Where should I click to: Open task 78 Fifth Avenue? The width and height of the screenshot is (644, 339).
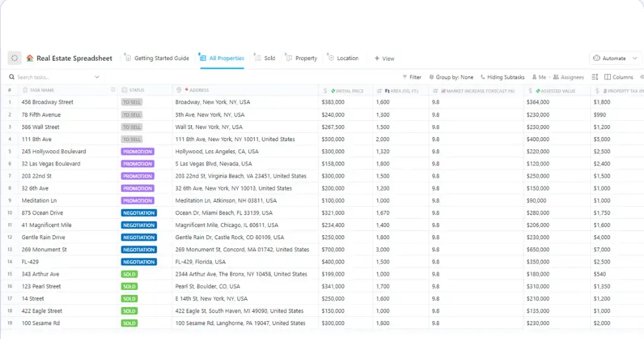click(x=41, y=115)
